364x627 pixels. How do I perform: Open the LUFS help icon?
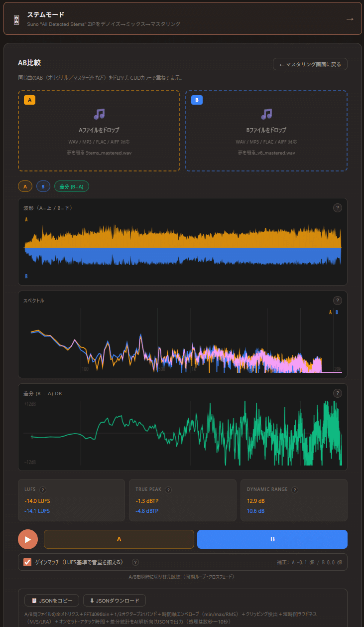43,490
